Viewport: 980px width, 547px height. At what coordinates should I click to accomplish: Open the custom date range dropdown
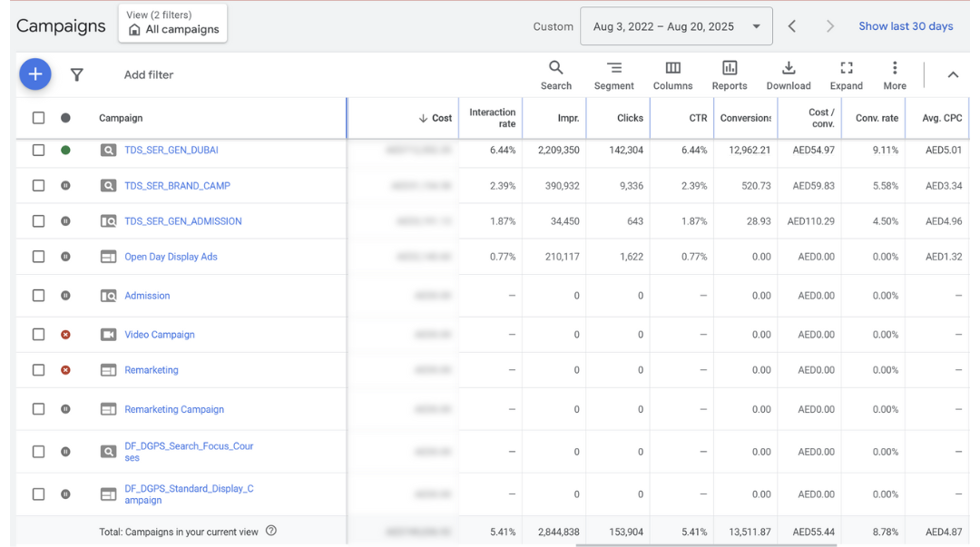676,26
